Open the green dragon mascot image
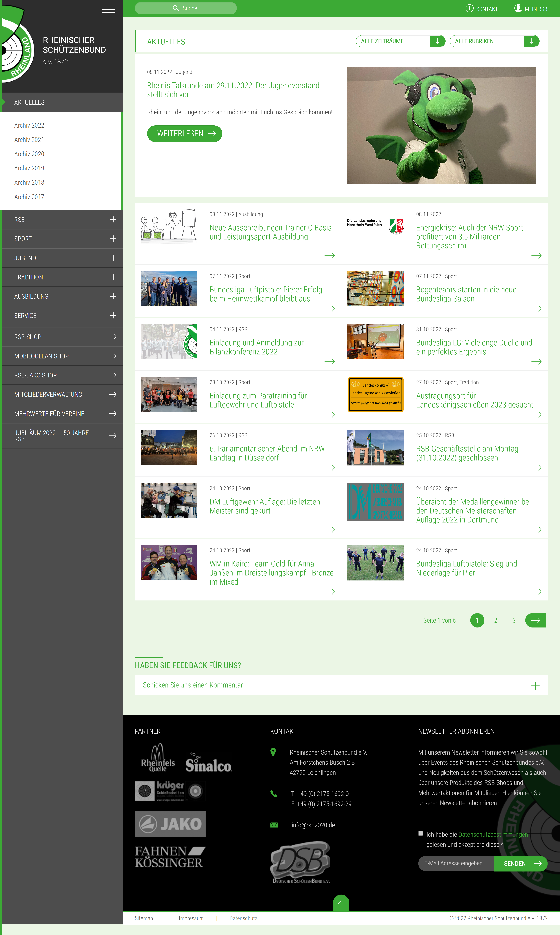Image resolution: width=560 pixels, height=935 pixels. point(441,125)
